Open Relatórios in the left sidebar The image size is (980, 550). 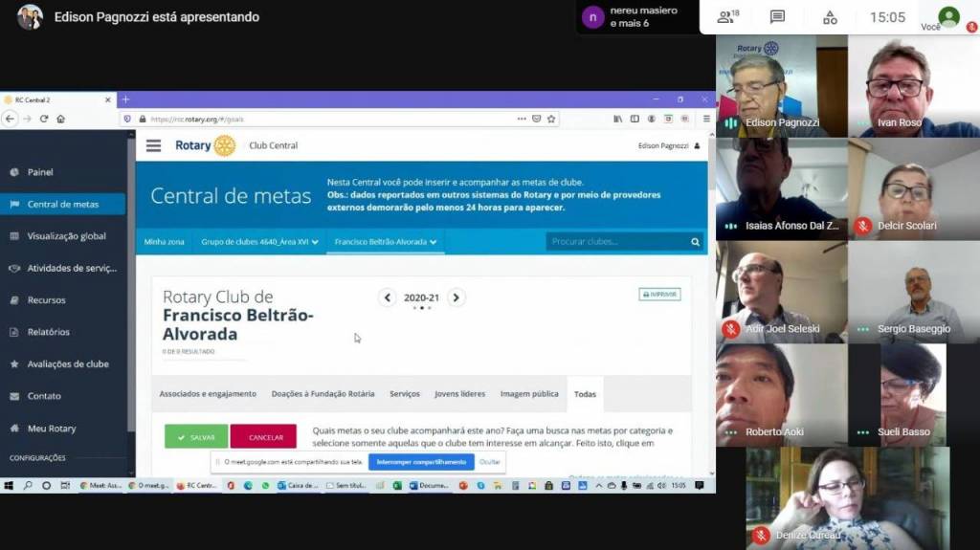coord(48,332)
